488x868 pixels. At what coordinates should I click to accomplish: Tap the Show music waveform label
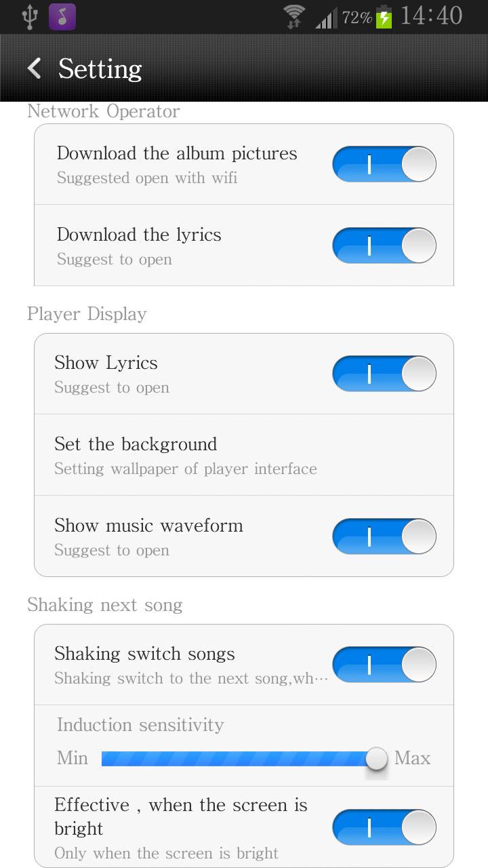(148, 526)
